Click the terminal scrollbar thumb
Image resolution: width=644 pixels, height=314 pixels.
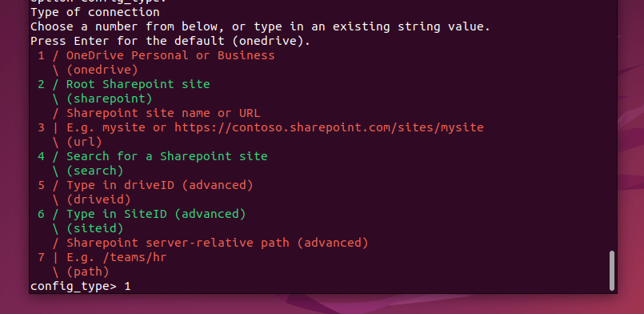coord(612,271)
